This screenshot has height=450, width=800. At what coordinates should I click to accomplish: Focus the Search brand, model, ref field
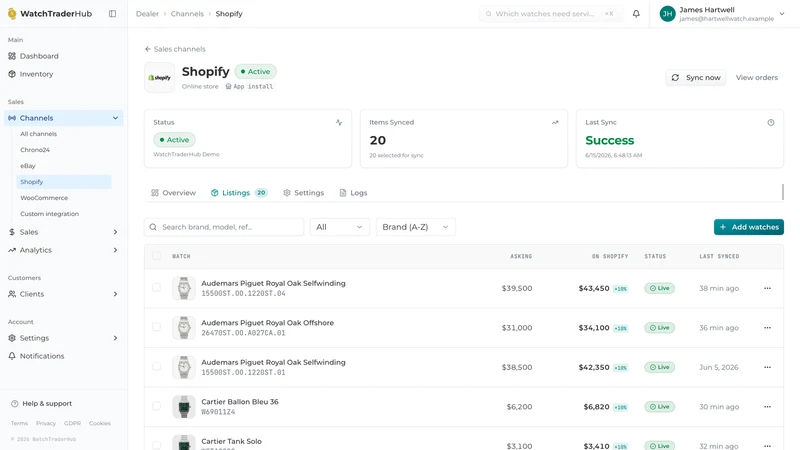pos(224,227)
